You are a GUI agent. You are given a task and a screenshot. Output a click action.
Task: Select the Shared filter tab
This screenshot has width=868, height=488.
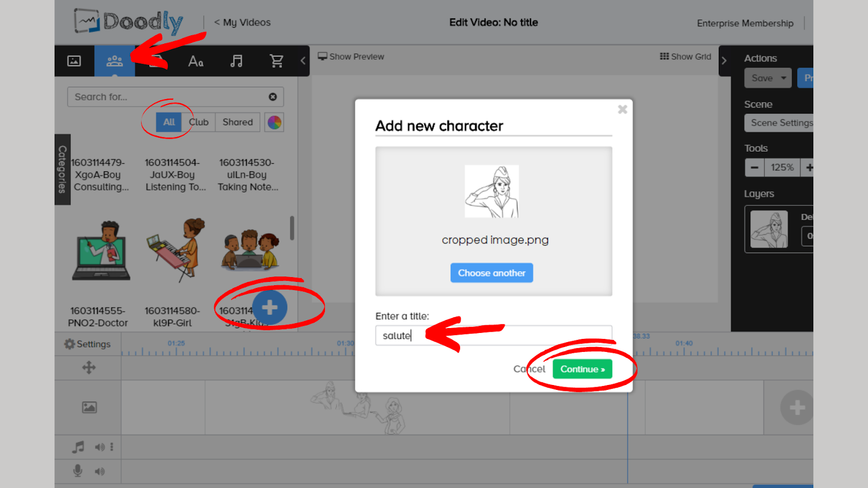pos(238,122)
